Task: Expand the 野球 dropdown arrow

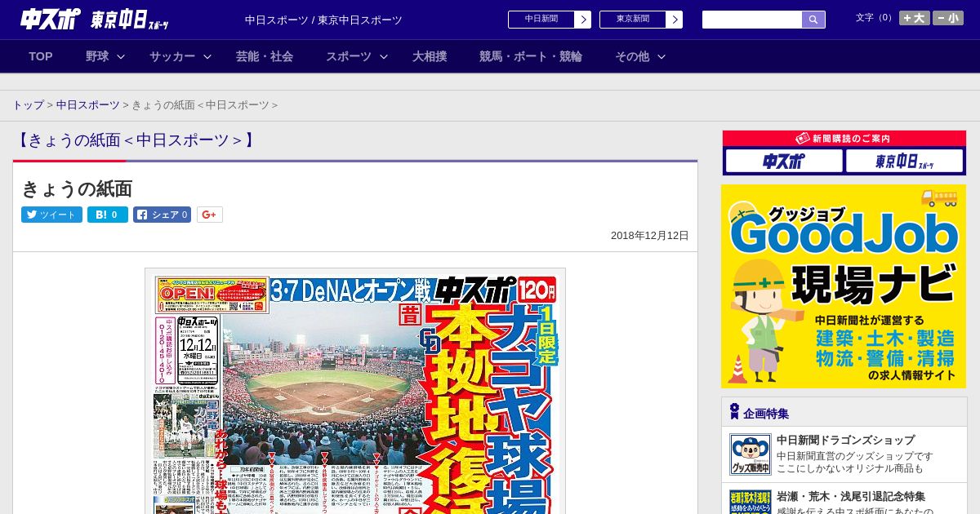Action: click(121, 56)
